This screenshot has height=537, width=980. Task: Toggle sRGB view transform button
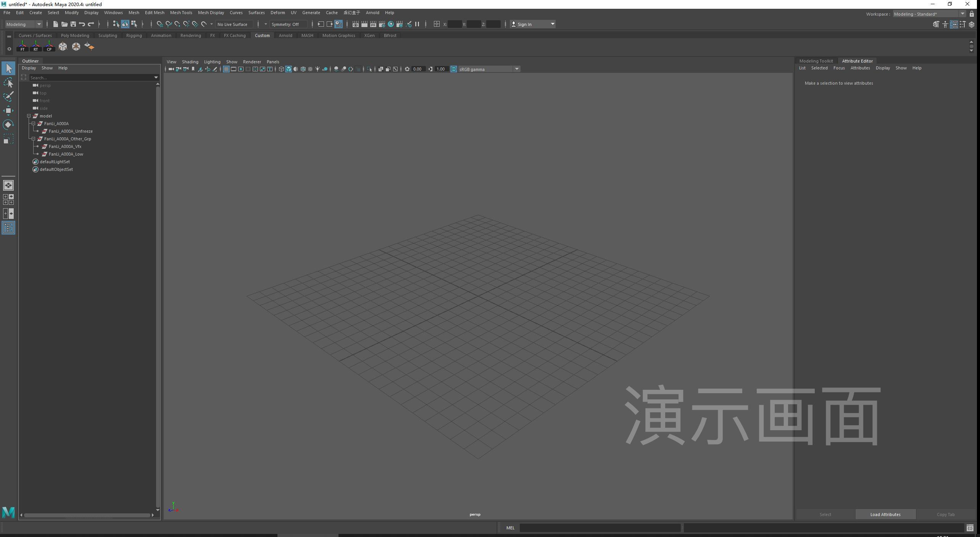tap(454, 69)
